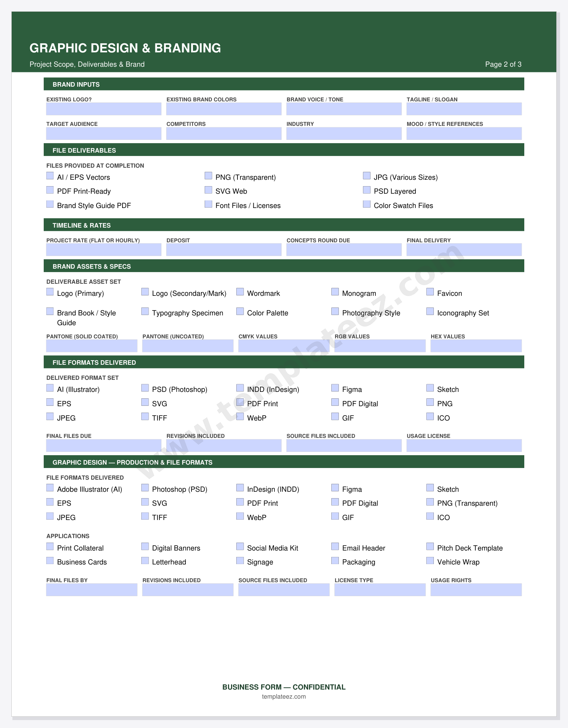The height and width of the screenshot is (728, 568).
Task: Tick Brand Style Guide PDF checkbox
Action: [50, 204]
